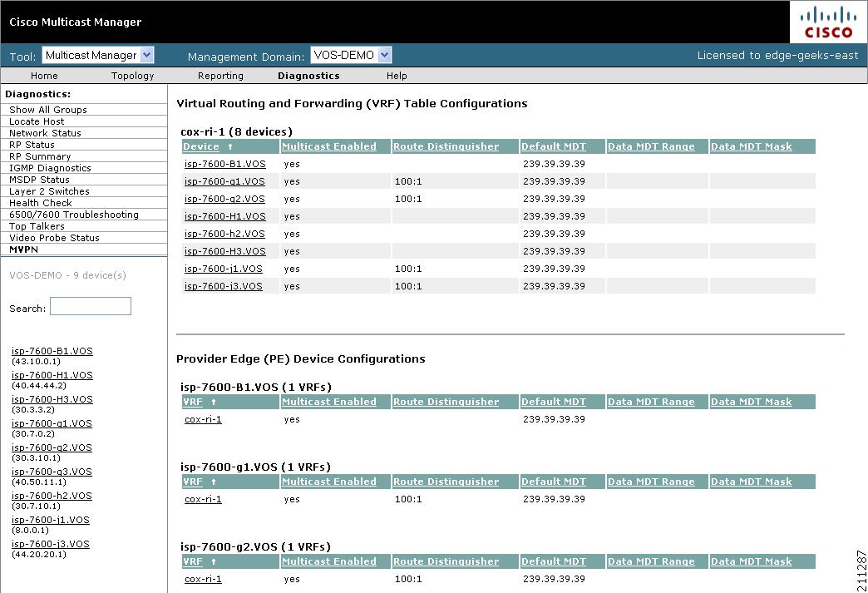The image size is (868, 593).
Task: Click inside the Search input box
Action: pyautogui.click(x=90, y=305)
